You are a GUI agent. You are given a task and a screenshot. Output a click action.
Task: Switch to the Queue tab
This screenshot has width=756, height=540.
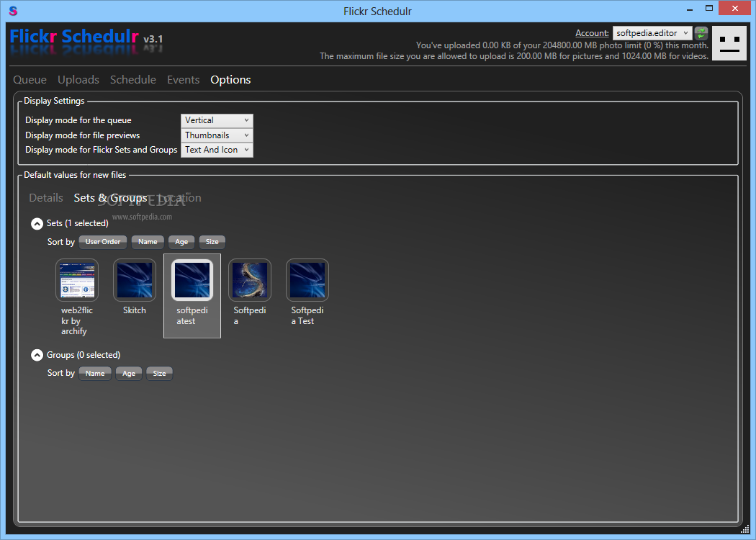(x=30, y=80)
